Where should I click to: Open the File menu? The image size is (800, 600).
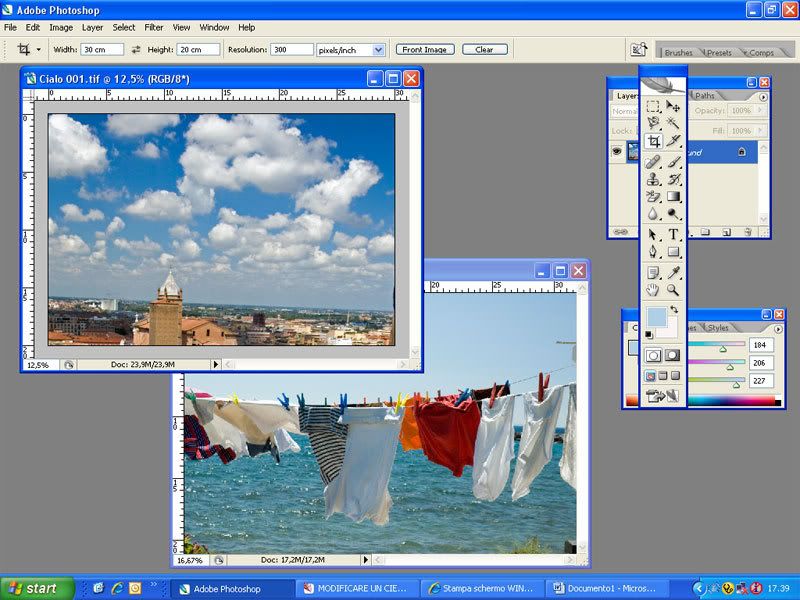(x=10, y=28)
